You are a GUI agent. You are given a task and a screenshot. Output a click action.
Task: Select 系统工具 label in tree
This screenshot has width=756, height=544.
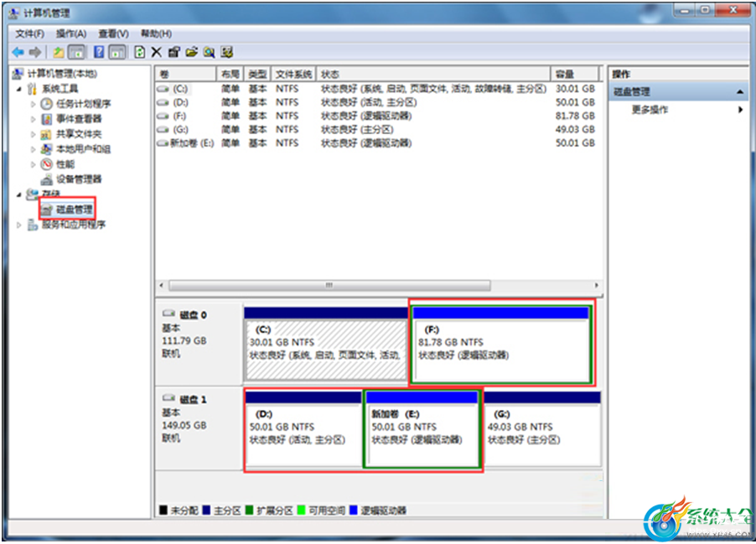pyautogui.click(x=60, y=89)
